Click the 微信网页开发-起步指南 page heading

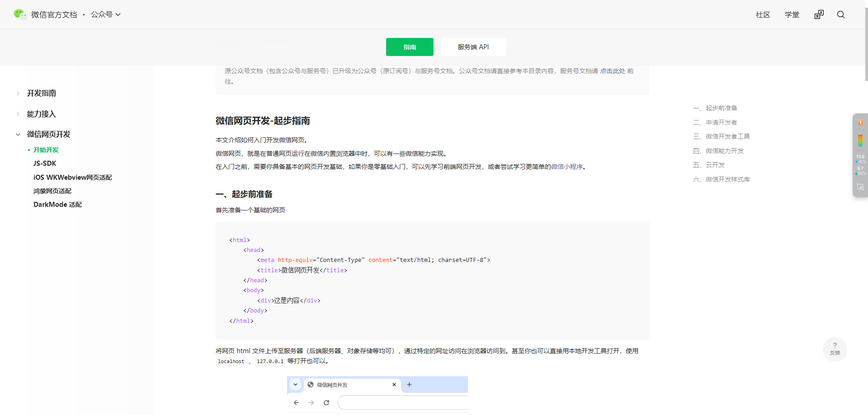(263, 121)
